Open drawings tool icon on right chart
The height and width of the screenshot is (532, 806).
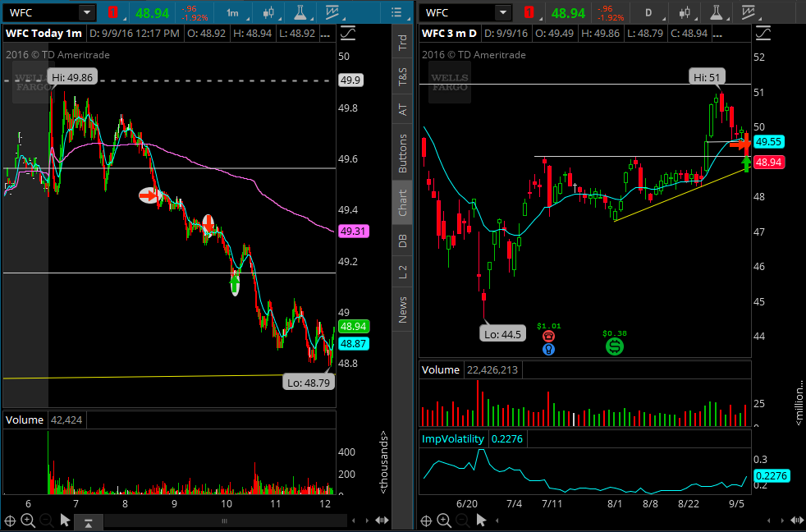pyautogui.click(x=749, y=12)
